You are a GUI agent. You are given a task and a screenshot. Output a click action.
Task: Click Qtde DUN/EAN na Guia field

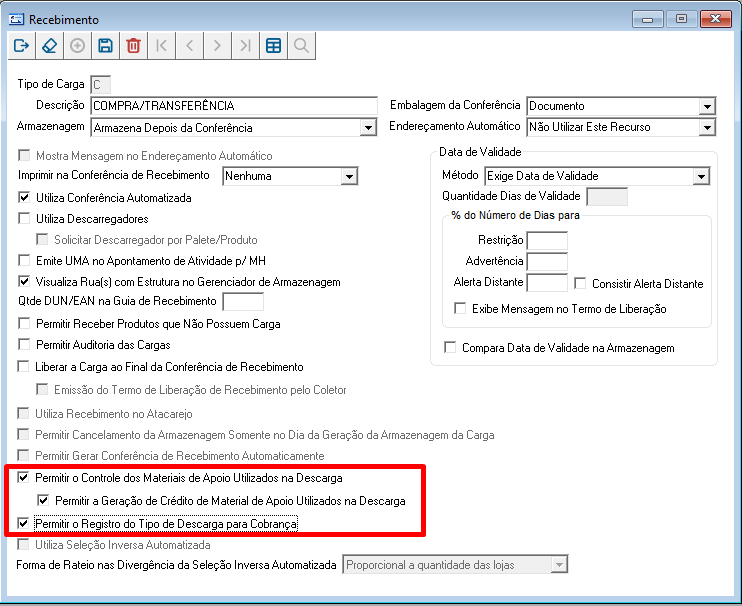tap(243, 302)
